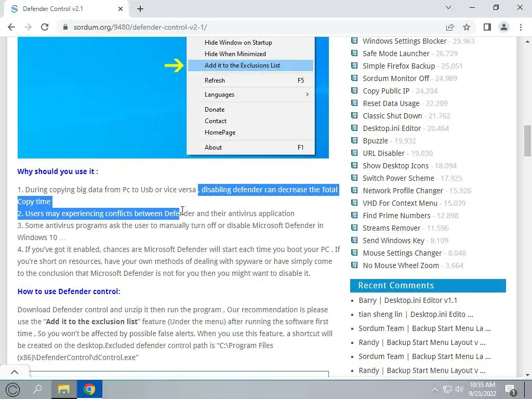This screenshot has width=532, height=399.
Task: Open Mouse Settings Changer link
Action: click(x=402, y=253)
